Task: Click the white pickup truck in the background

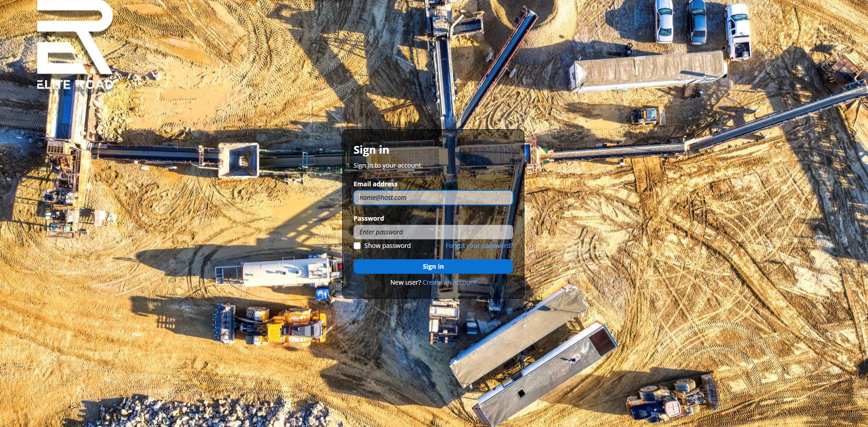Action: 738,31
